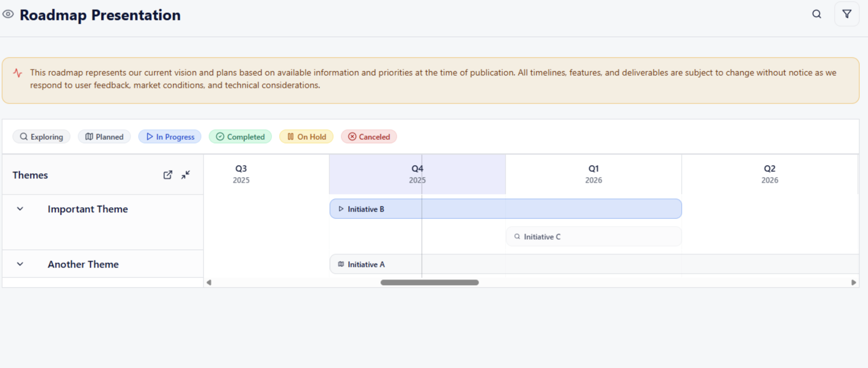The width and height of the screenshot is (868, 368).
Task: Collapse the Another Theme row
Action: pos(20,264)
